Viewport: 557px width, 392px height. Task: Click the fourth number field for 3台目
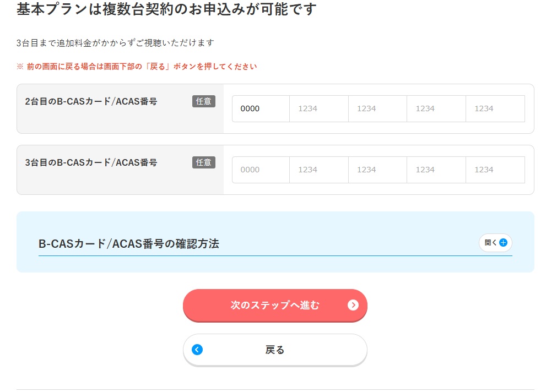[x=436, y=170]
